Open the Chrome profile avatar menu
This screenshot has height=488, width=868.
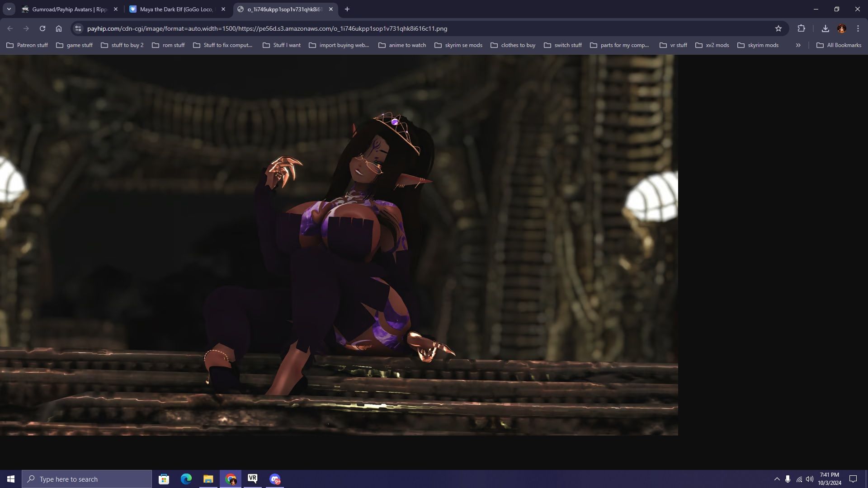(x=842, y=28)
